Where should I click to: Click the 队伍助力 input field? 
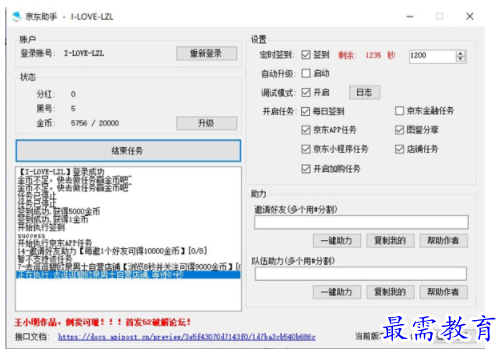tap(361, 274)
